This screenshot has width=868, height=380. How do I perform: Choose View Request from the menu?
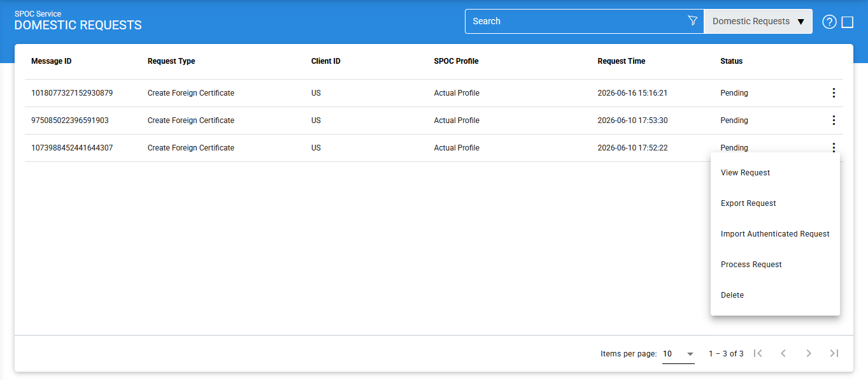(x=775, y=173)
